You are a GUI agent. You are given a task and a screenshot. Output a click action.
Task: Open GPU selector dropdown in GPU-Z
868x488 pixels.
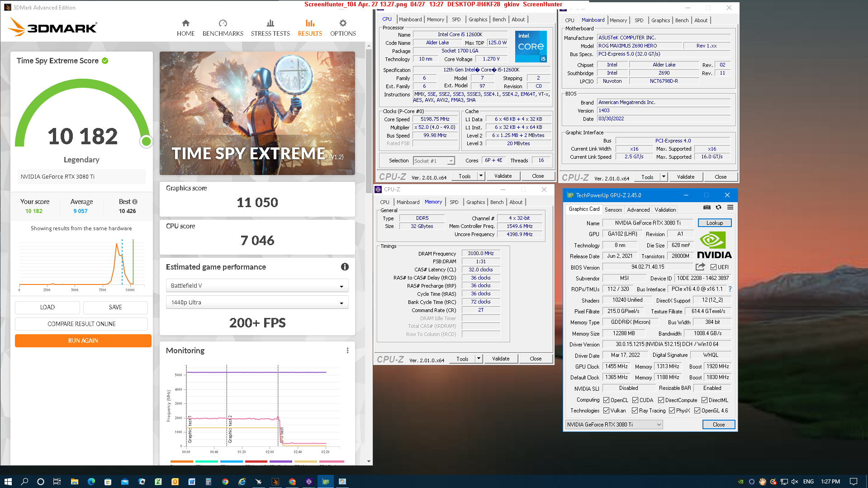(x=614, y=425)
